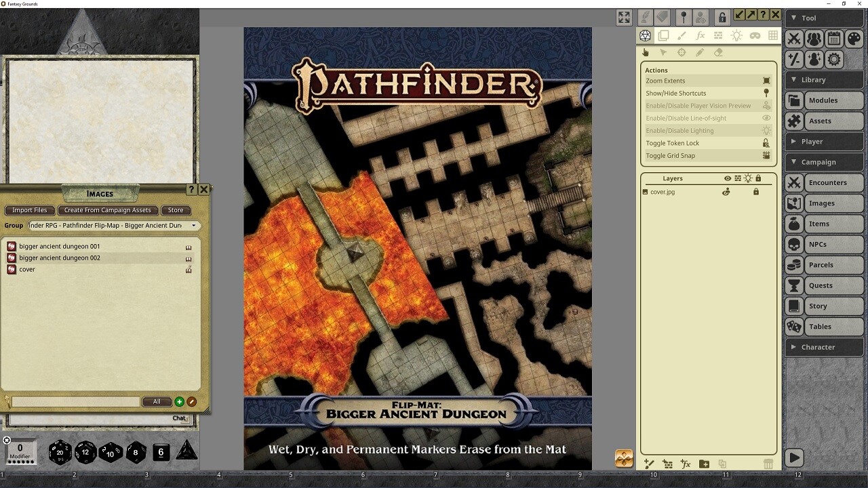Open the Modules icon under Library
The height and width of the screenshot is (488, 868).
tap(793, 100)
